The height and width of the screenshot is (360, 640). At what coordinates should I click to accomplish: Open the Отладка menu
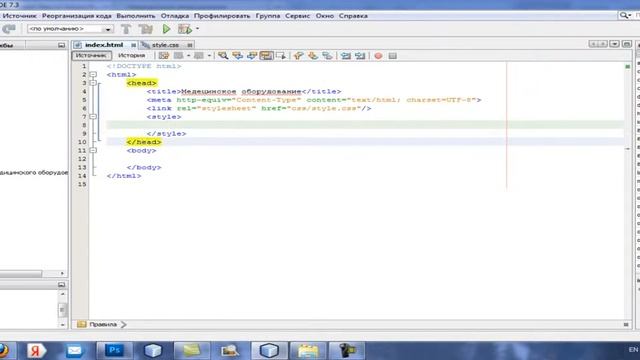pos(175,16)
